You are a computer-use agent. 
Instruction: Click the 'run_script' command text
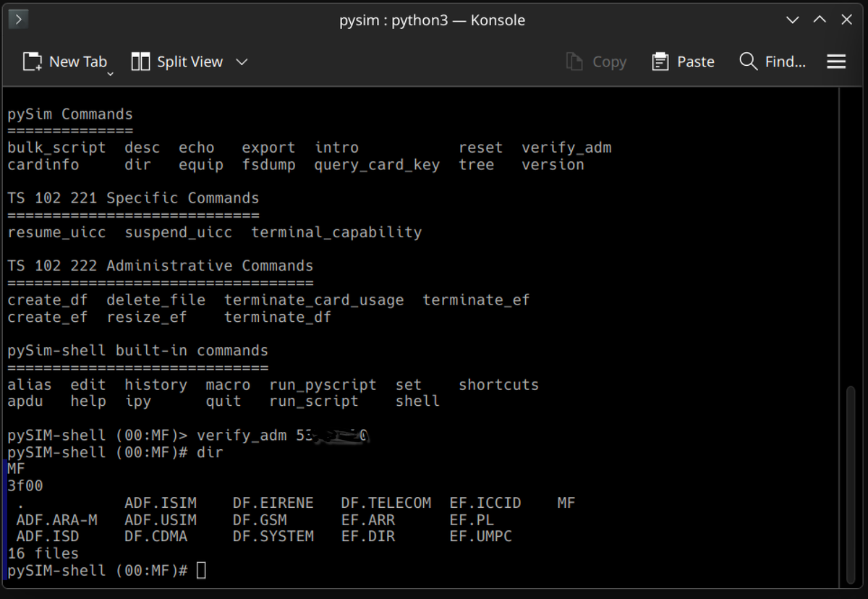tap(314, 401)
